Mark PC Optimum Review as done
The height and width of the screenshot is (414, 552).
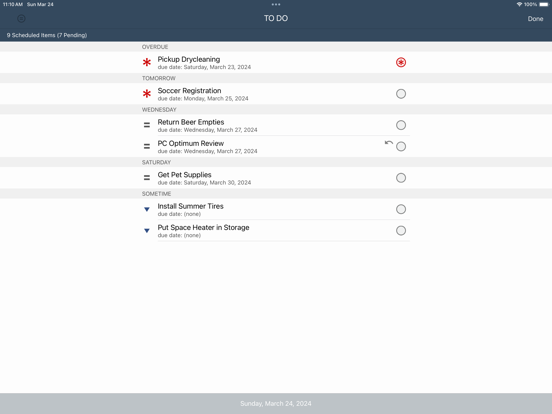(401, 146)
